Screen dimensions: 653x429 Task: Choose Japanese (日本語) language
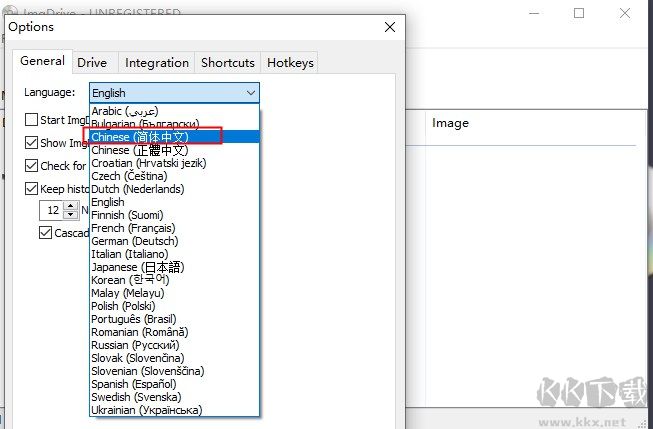click(174, 267)
